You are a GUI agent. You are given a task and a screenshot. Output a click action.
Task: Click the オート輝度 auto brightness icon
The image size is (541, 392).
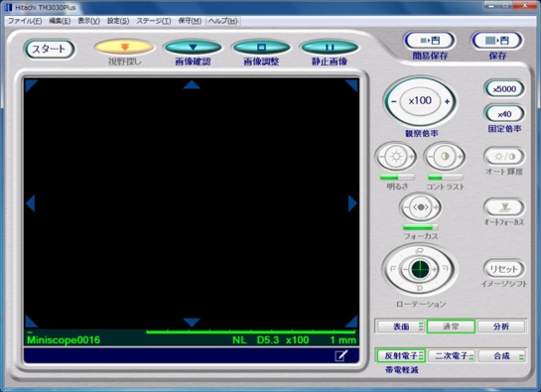click(504, 157)
